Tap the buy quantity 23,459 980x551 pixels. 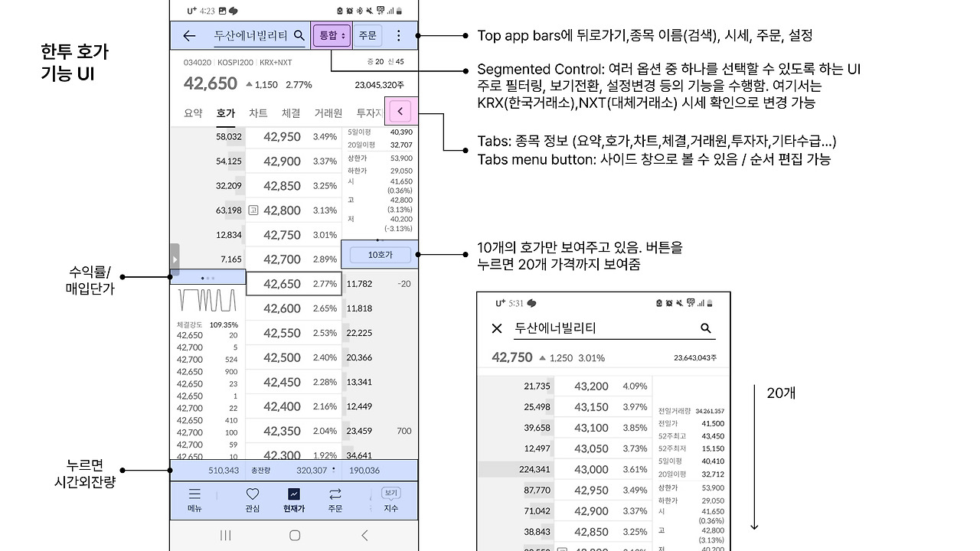click(x=360, y=431)
